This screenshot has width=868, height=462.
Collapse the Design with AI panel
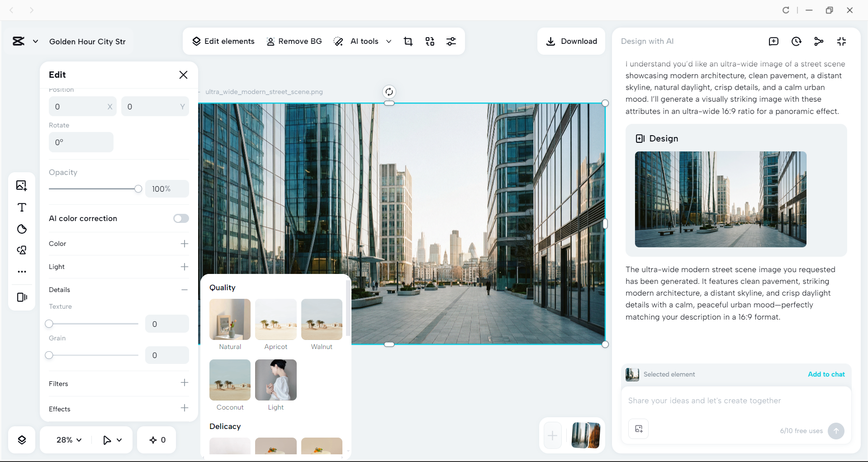(842, 41)
